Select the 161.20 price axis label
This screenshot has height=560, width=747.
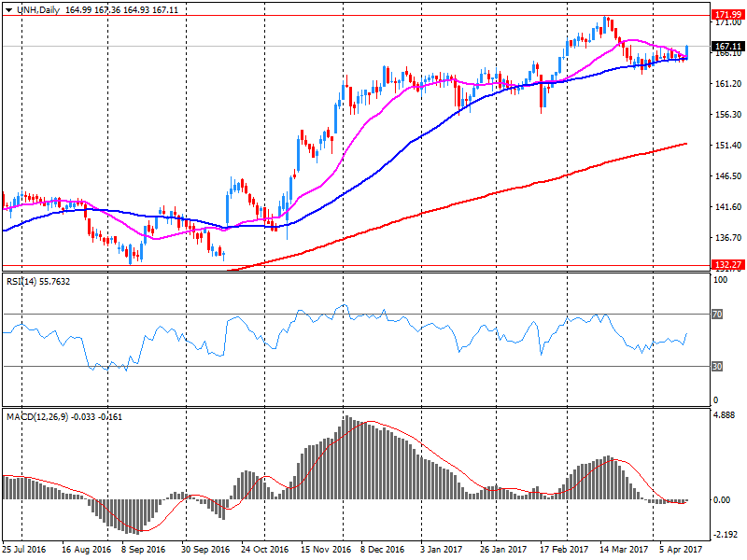(x=728, y=84)
